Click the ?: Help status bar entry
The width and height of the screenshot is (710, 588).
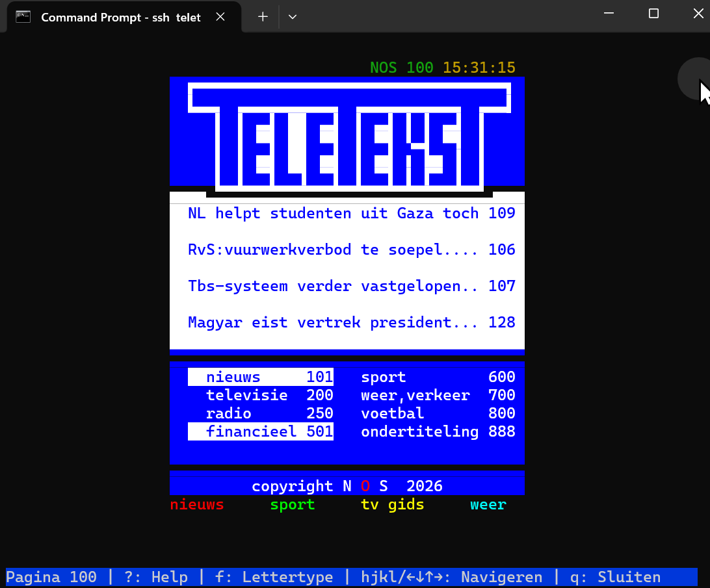[x=156, y=577]
